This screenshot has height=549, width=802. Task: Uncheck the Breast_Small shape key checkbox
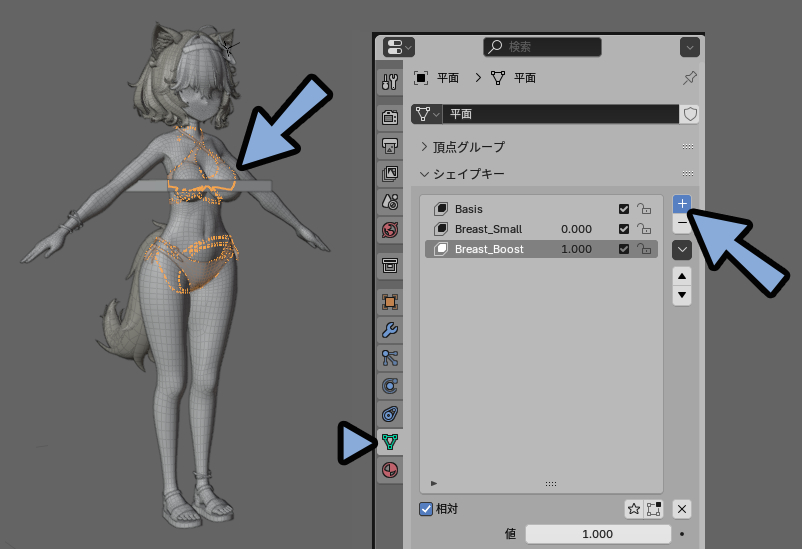(x=623, y=229)
